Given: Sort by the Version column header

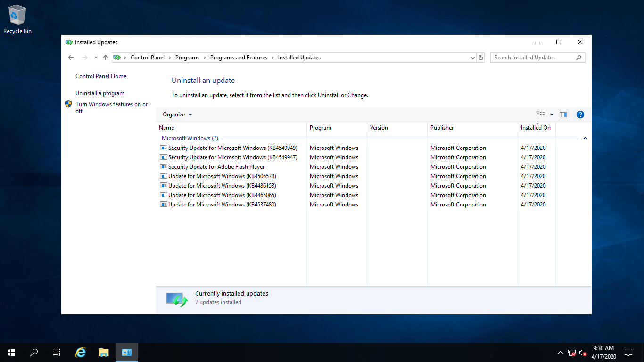Looking at the screenshot, I should tap(397, 128).
